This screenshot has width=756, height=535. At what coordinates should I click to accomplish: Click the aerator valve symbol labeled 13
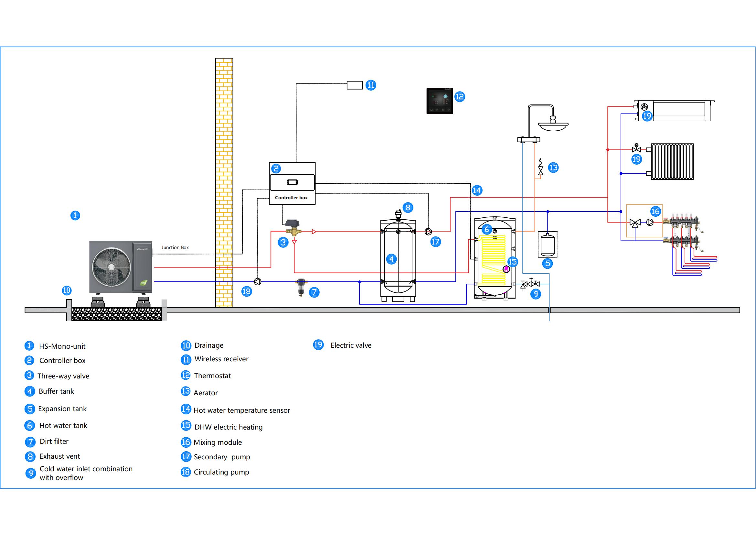[x=540, y=167]
